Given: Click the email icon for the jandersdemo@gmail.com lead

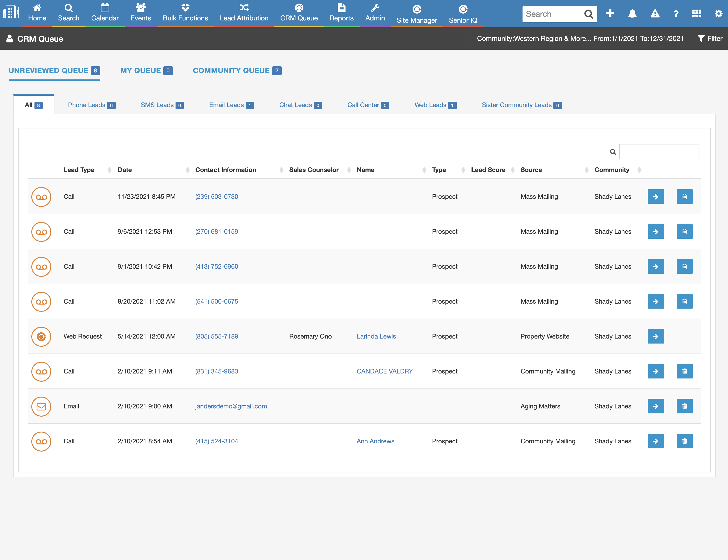Looking at the screenshot, I should [x=41, y=406].
